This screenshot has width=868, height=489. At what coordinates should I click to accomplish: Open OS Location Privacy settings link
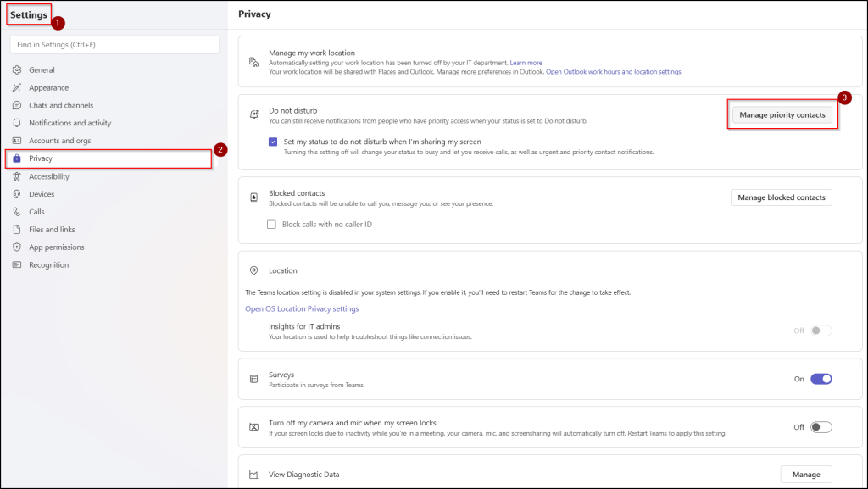(x=302, y=308)
